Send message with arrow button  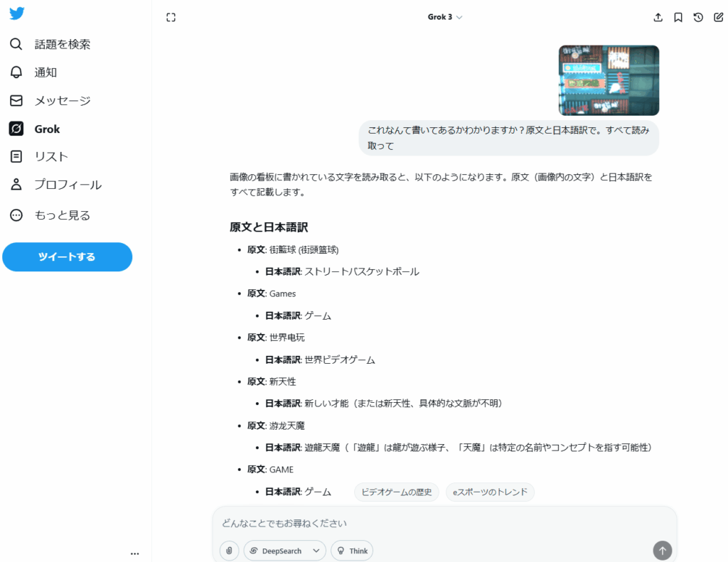tap(663, 551)
